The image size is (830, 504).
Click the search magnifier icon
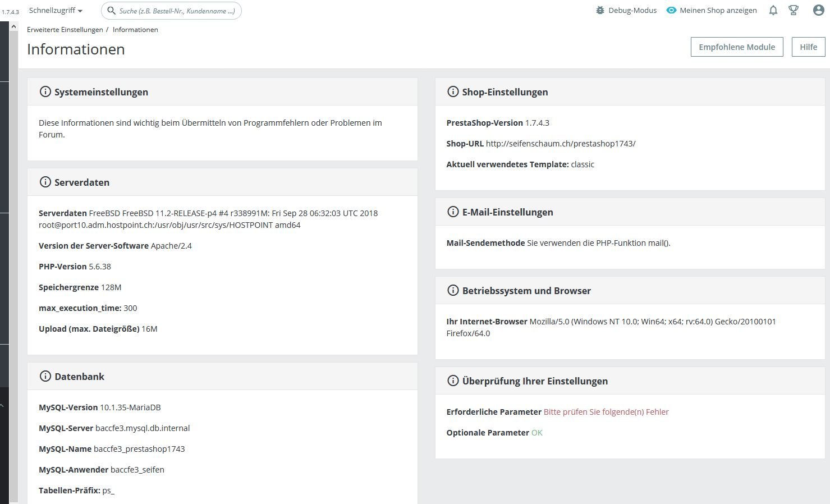[112, 11]
